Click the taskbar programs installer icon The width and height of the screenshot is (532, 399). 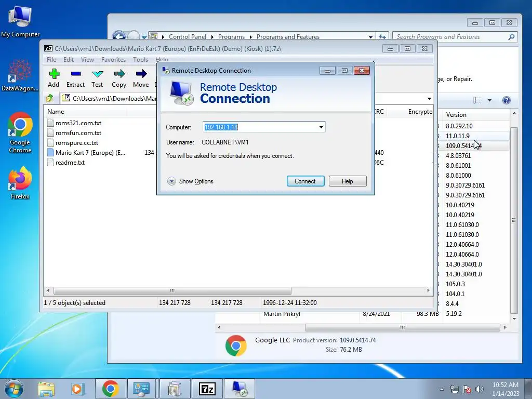click(x=175, y=389)
